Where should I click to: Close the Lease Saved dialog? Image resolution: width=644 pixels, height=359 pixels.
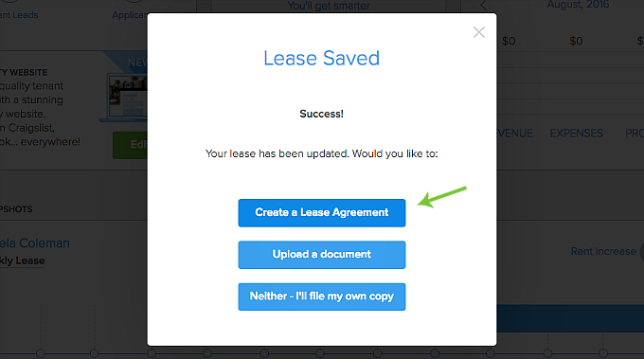479,32
